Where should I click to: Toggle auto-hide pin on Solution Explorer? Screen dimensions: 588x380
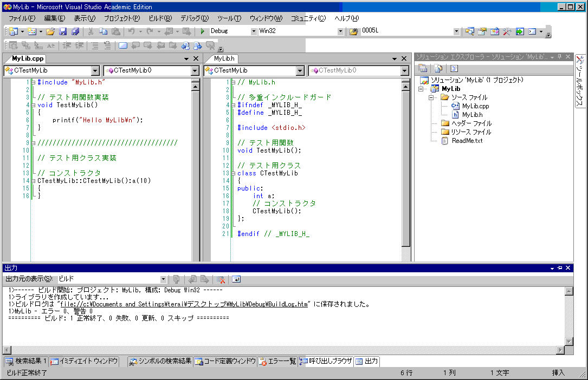(559, 57)
